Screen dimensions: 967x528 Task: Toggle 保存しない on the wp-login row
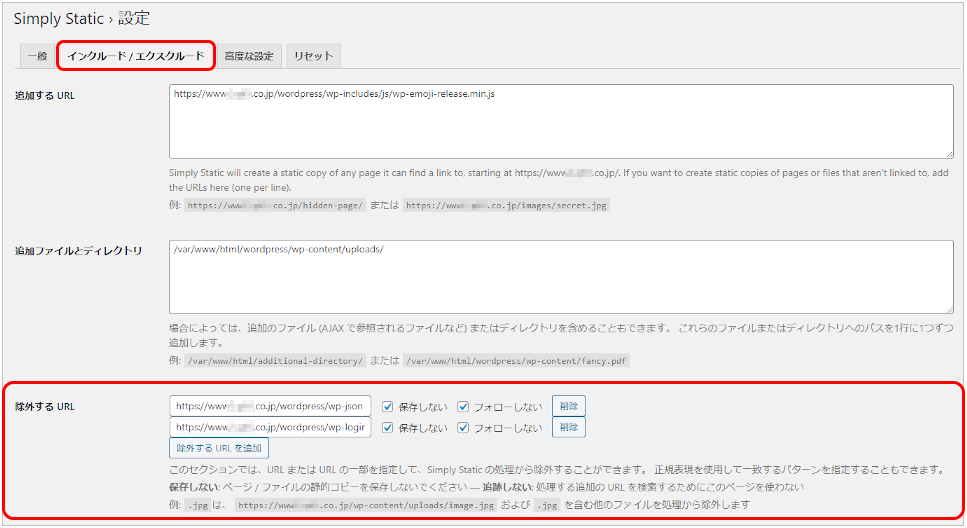(x=387, y=427)
